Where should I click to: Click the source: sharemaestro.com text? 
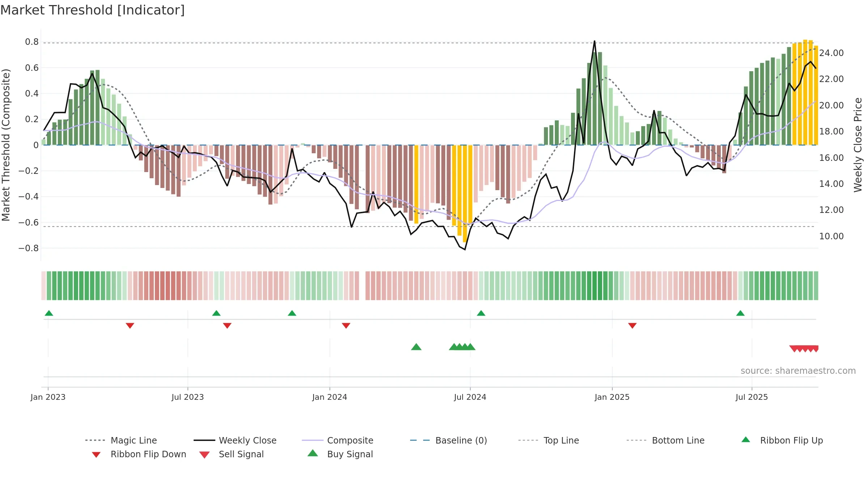[798, 371]
